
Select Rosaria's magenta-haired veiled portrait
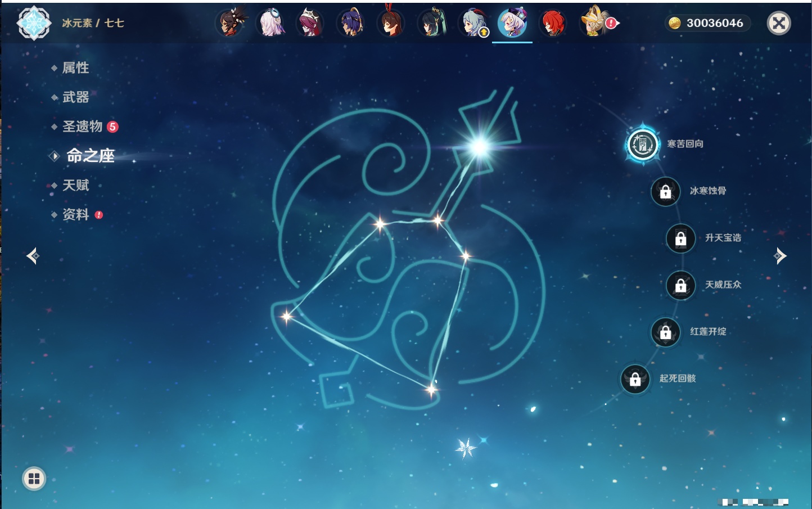tap(311, 23)
